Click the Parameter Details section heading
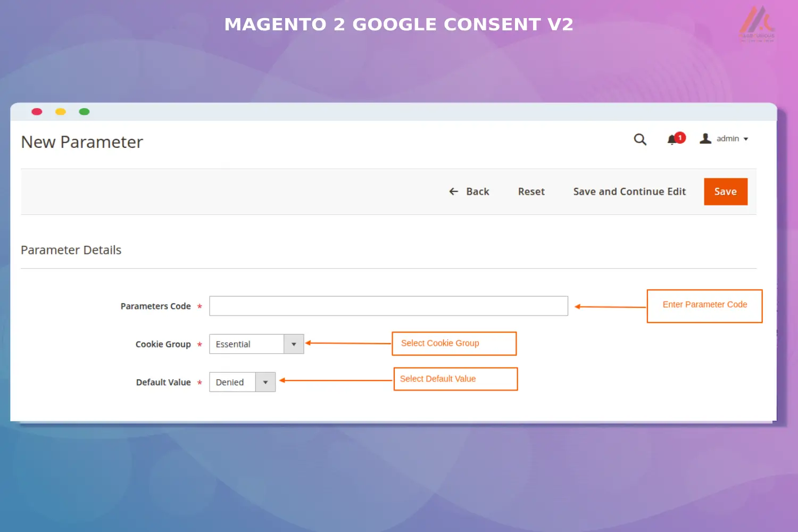Viewport: 798px width, 532px height. [71, 250]
